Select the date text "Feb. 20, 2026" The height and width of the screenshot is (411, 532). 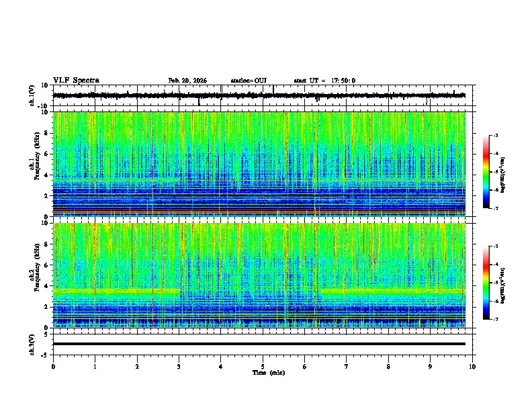click(187, 81)
